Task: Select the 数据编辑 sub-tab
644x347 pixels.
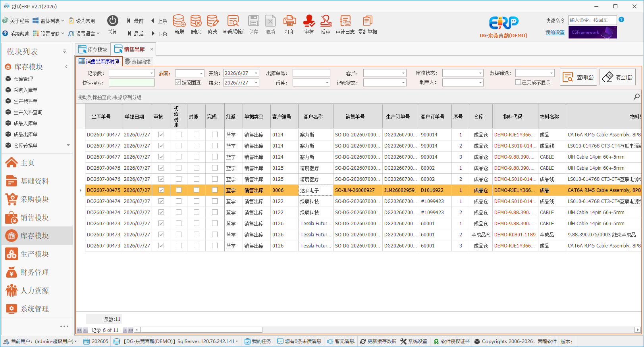Action: (x=137, y=62)
